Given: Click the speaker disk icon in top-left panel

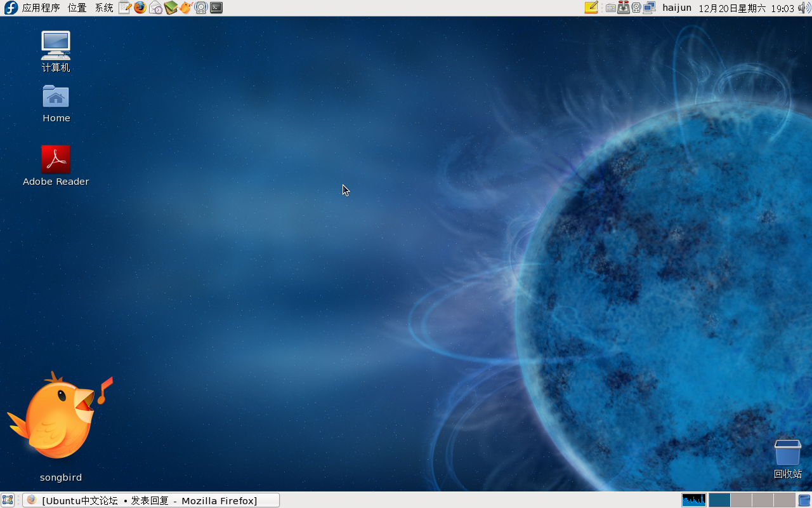Looking at the screenshot, I should point(201,8).
